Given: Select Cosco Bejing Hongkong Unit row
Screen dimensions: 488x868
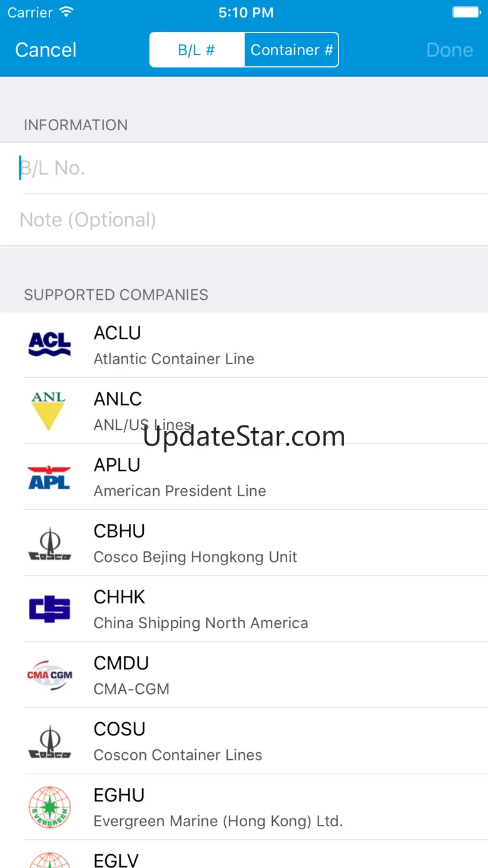Looking at the screenshot, I should coord(250,543).
